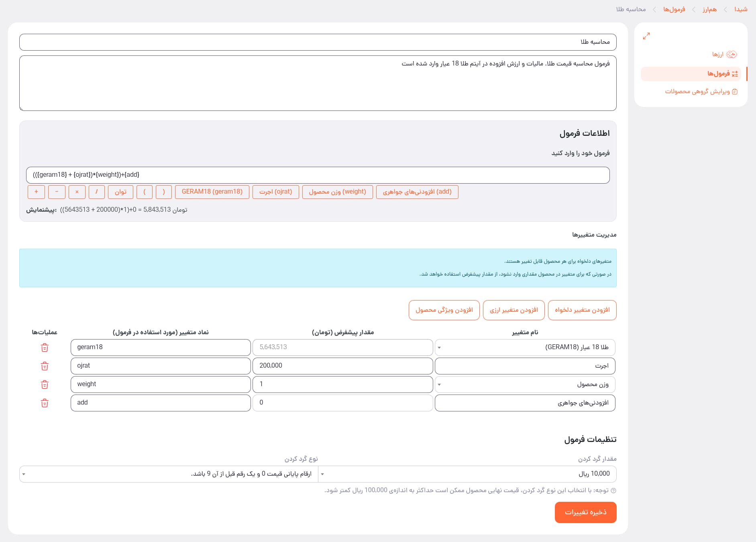Click the currencies (ارزها) icon in sidebar
The image size is (756, 542).
tap(732, 54)
